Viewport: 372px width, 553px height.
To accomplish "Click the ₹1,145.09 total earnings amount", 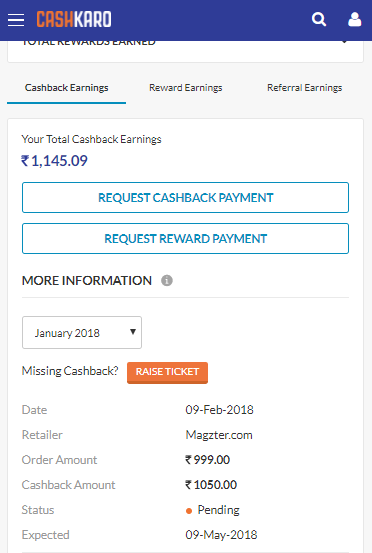I will pos(54,161).
